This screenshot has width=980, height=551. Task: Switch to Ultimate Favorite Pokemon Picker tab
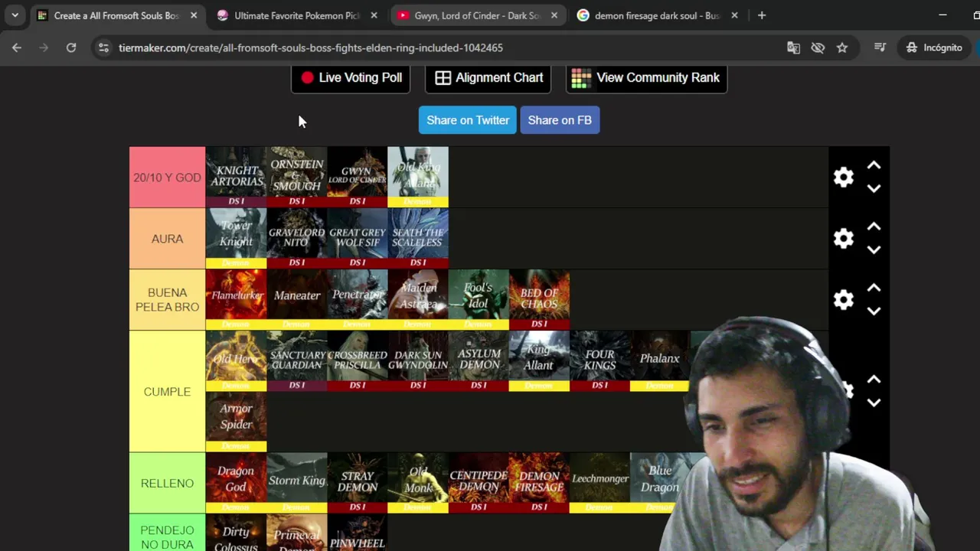coord(296,15)
